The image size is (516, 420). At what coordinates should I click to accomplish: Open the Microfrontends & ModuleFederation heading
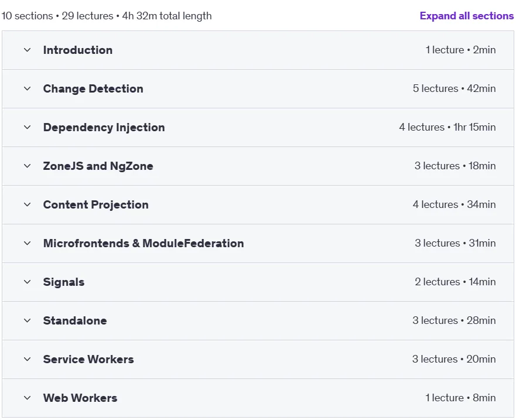pyautogui.click(x=143, y=243)
